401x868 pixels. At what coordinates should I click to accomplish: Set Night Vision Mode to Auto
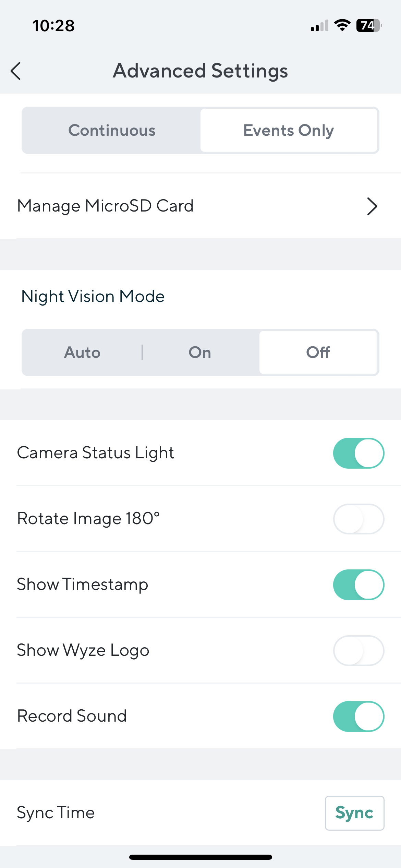pyautogui.click(x=82, y=352)
